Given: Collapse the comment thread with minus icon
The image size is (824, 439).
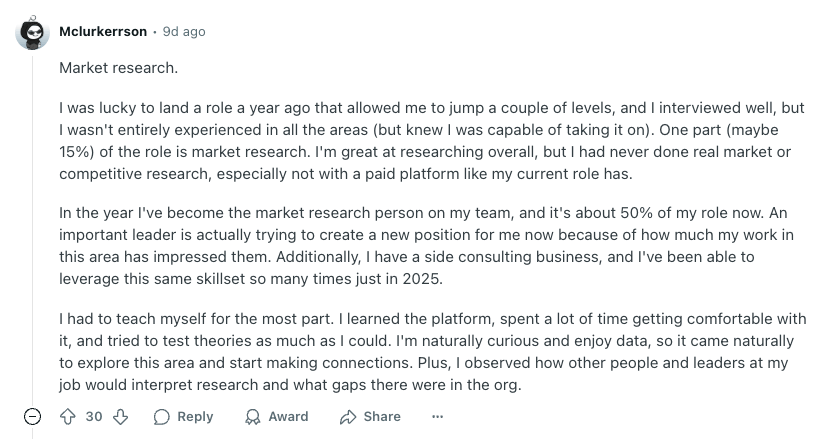Looking at the screenshot, I should coord(33,417).
